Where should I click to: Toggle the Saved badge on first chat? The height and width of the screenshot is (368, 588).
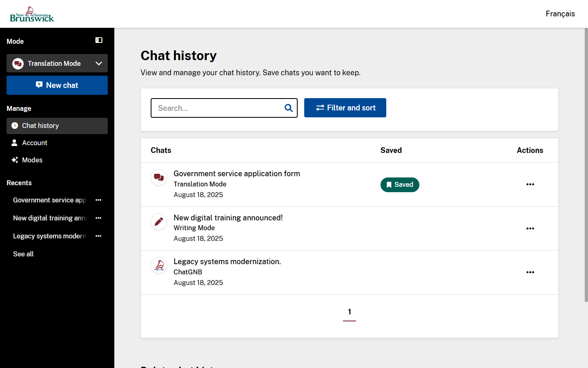pos(400,185)
